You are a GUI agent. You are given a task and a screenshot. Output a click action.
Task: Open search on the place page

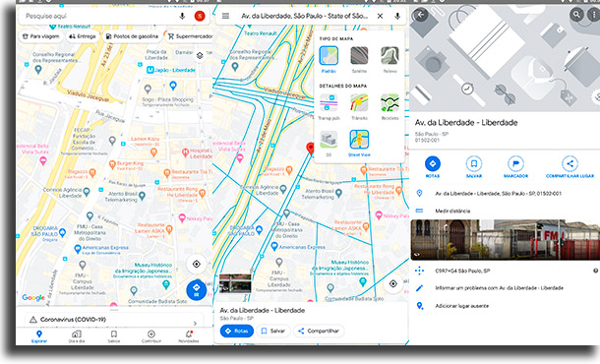tap(576, 15)
